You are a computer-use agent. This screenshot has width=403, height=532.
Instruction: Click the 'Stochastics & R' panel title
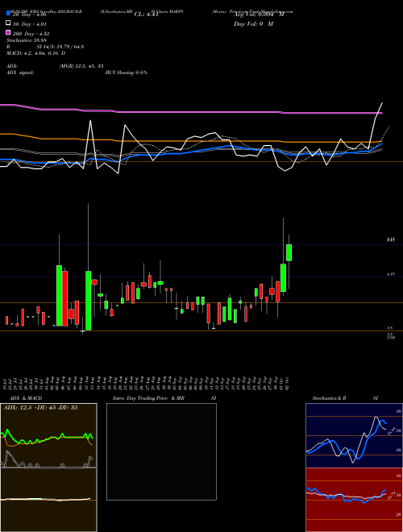(x=329, y=398)
